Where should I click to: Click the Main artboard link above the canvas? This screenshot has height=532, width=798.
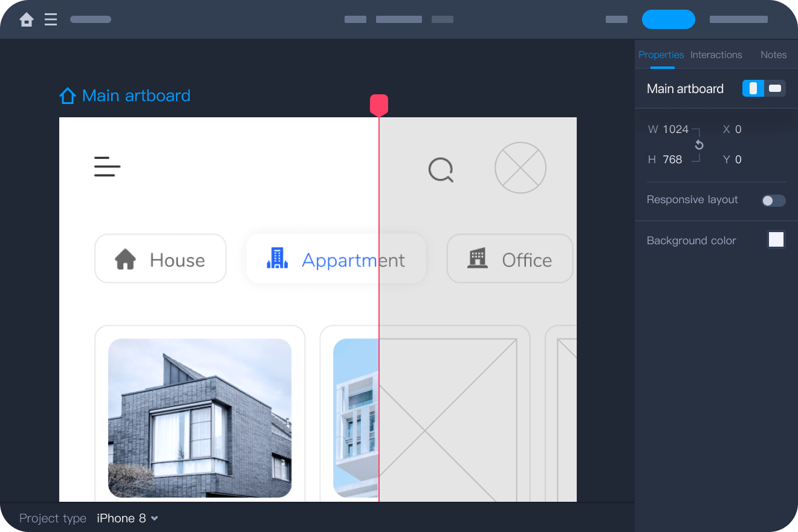click(x=135, y=95)
